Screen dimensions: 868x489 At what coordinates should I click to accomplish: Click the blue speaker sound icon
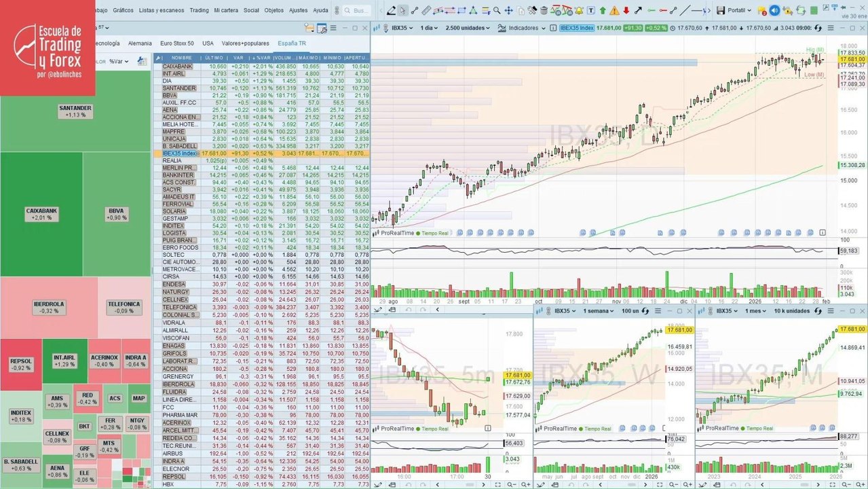point(775,10)
